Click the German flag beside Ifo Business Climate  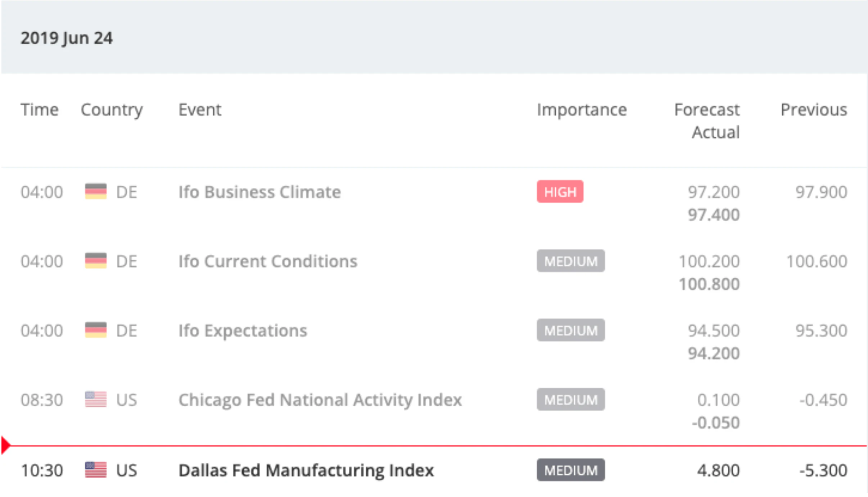(x=96, y=192)
